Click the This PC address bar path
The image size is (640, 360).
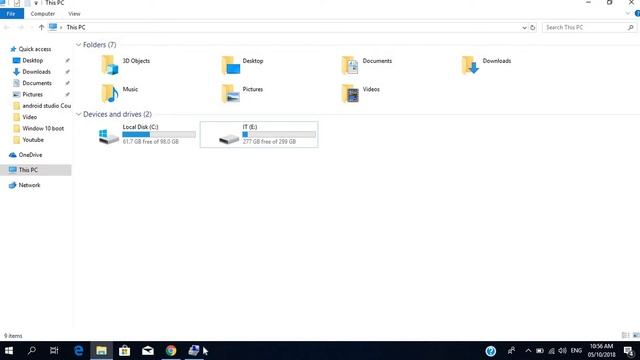pos(76,27)
